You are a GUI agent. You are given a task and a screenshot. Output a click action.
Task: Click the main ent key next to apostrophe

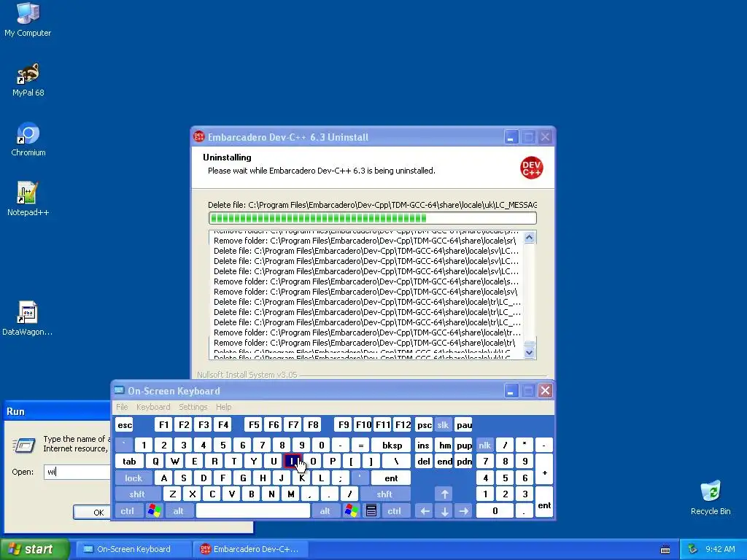coord(391,478)
